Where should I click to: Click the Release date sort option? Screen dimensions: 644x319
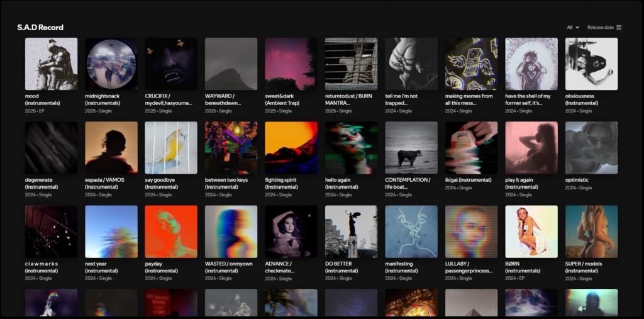click(x=600, y=28)
